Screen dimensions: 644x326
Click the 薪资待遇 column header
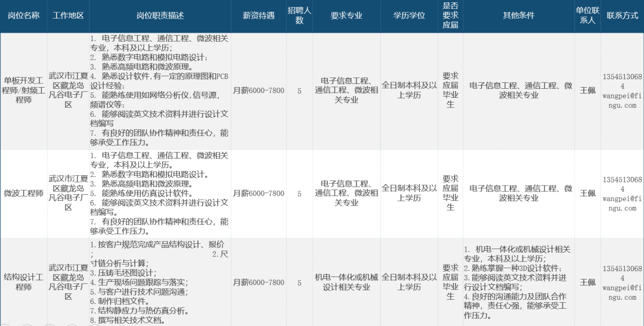tap(259, 15)
